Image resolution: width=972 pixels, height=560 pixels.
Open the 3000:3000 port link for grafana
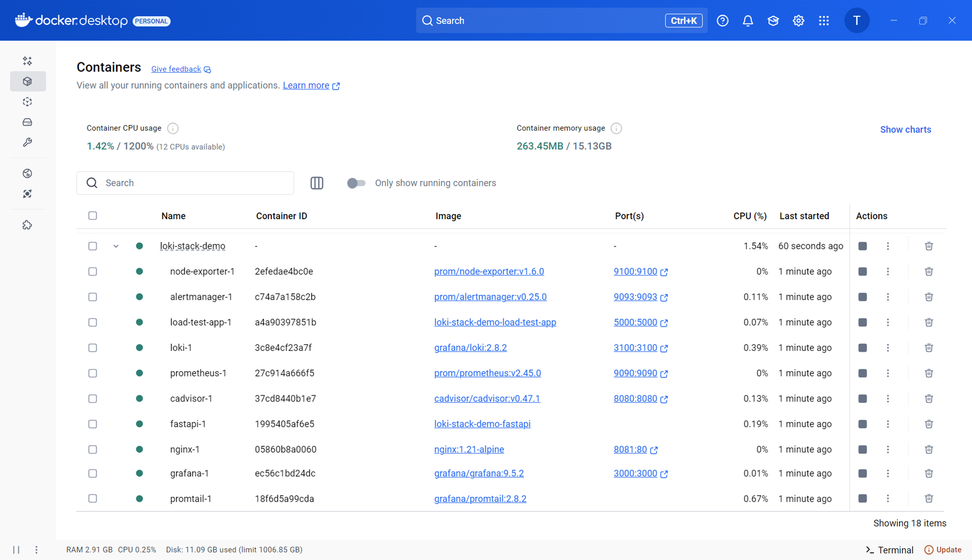[x=635, y=473]
